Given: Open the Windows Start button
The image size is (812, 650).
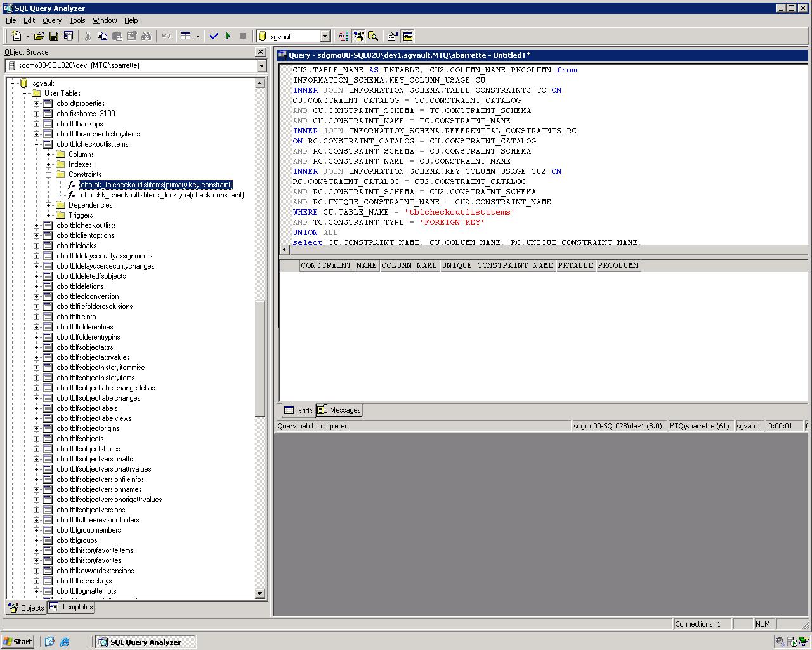Looking at the screenshot, I should (x=18, y=642).
